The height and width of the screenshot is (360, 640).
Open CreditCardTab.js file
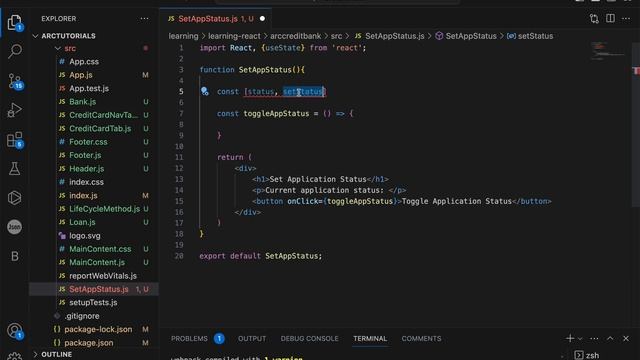point(100,129)
